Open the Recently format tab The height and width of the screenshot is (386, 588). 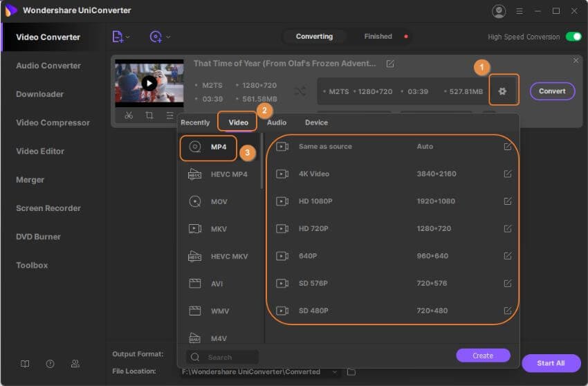click(195, 122)
